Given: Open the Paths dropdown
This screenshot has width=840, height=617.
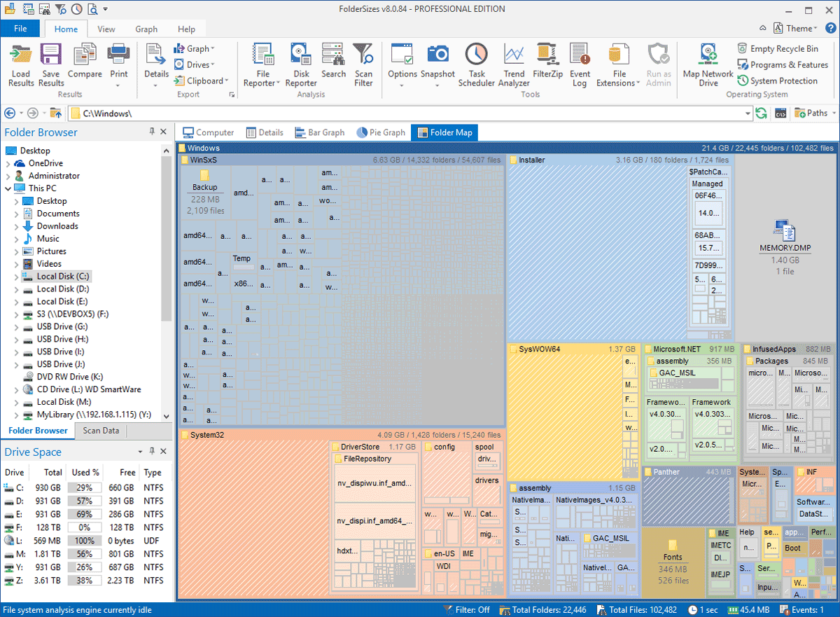Looking at the screenshot, I should (815, 113).
